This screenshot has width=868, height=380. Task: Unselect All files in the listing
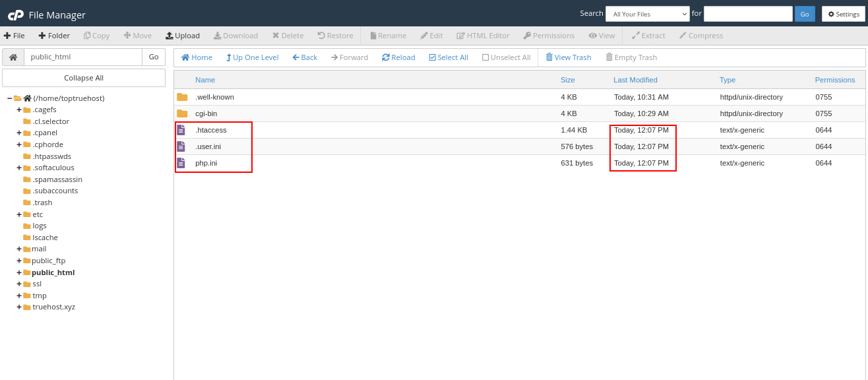(x=506, y=57)
